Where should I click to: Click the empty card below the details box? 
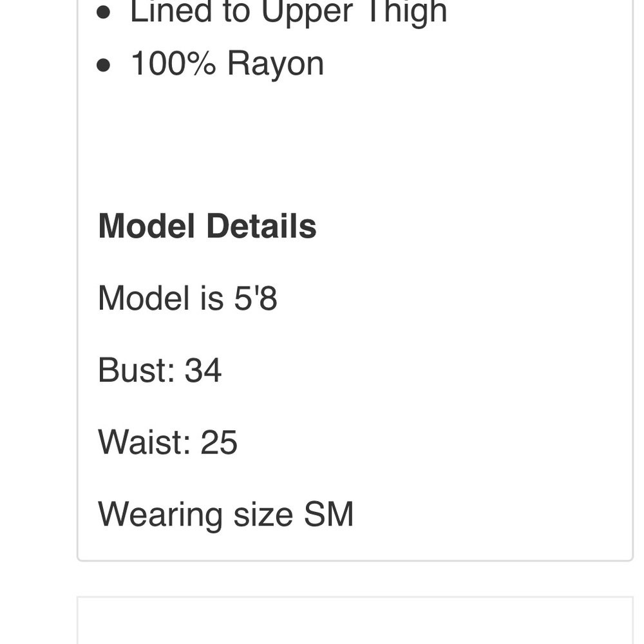point(354,621)
